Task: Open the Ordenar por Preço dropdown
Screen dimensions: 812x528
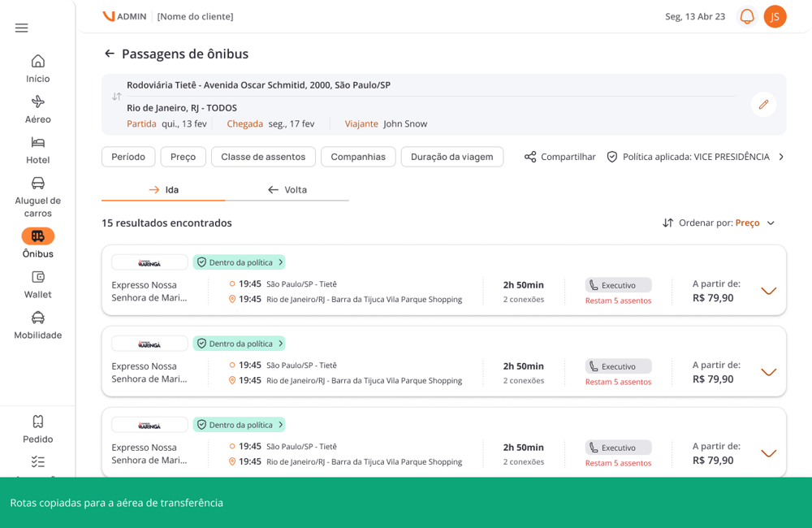Action: [x=719, y=223]
